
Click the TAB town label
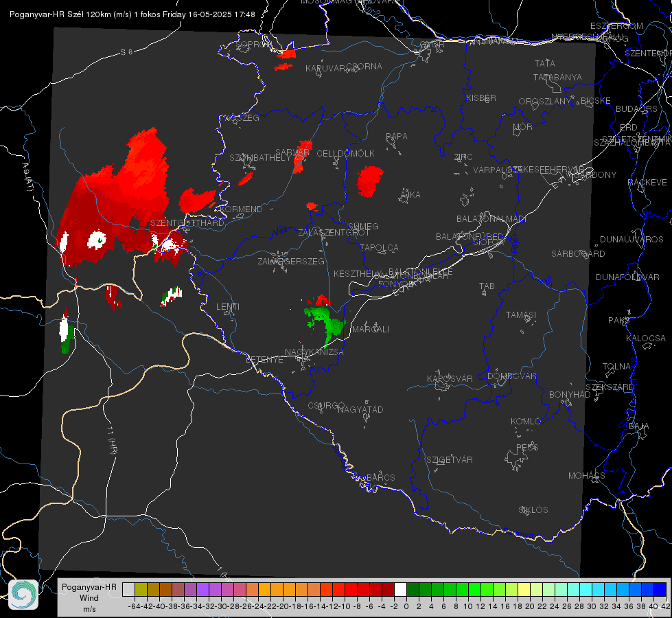(x=487, y=286)
